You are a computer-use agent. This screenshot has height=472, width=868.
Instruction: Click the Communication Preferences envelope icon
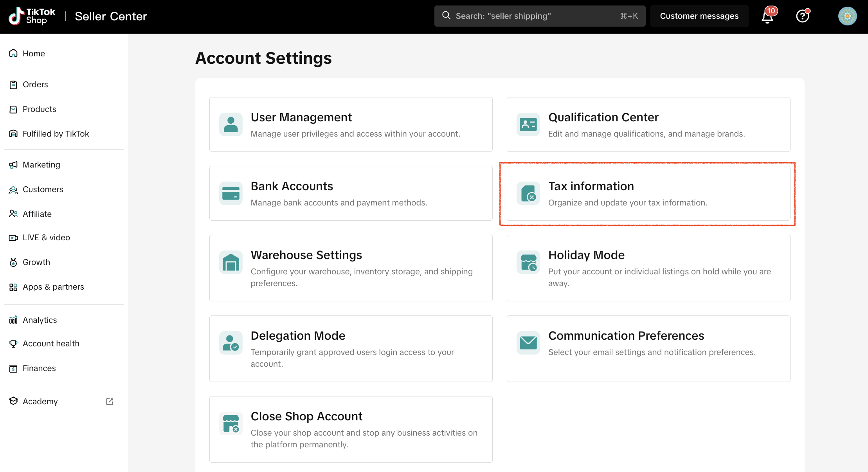click(528, 343)
